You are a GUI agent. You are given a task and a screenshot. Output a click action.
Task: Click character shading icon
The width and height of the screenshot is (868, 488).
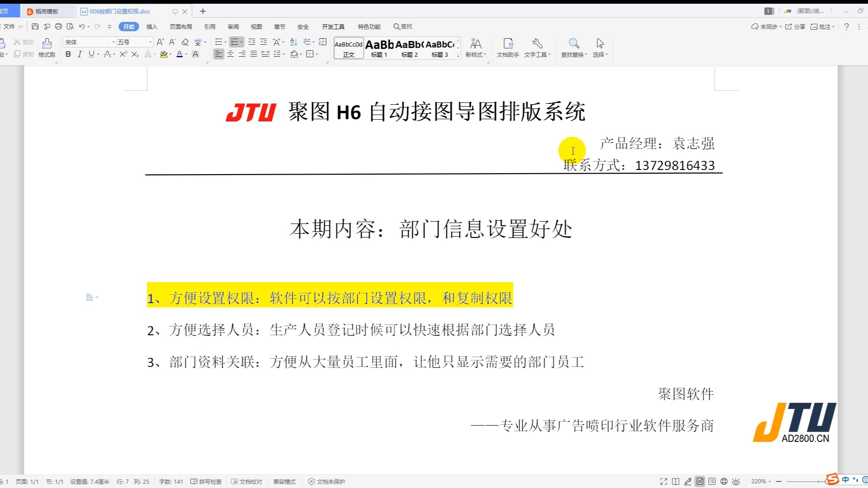[196, 54]
